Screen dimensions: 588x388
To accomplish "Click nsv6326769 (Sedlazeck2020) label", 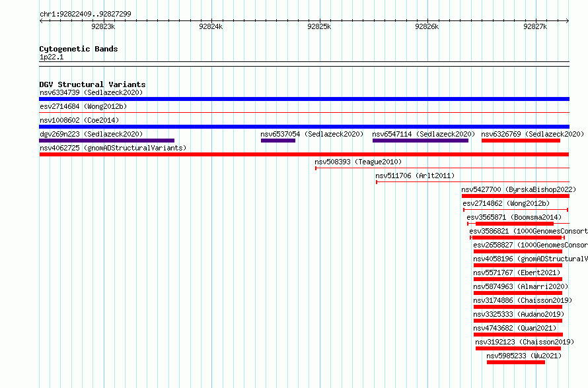I will [x=533, y=134].
